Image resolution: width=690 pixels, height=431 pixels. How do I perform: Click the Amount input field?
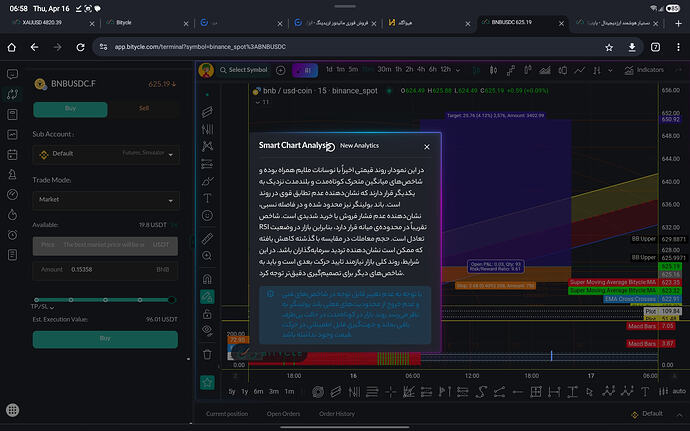pos(106,270)
